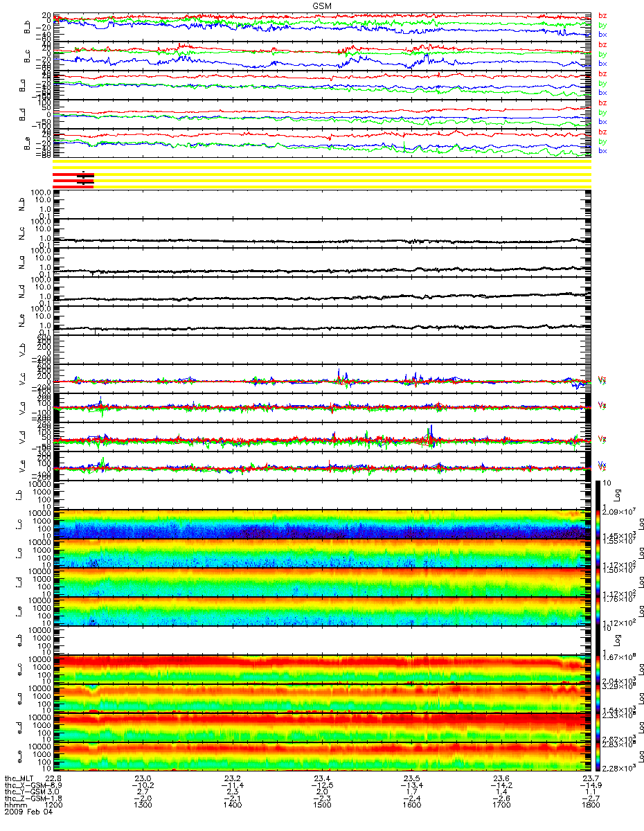644x831 pixels.
Task: Click the e_c panel color bar
Action: coord(598,670)
